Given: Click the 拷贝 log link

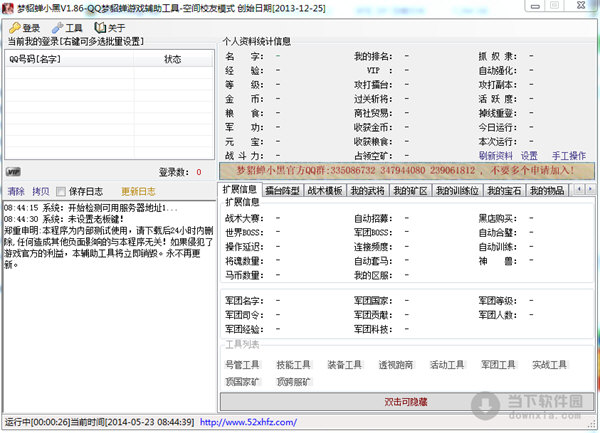Looking at the screenshot, I should click(x=41, y=191).
